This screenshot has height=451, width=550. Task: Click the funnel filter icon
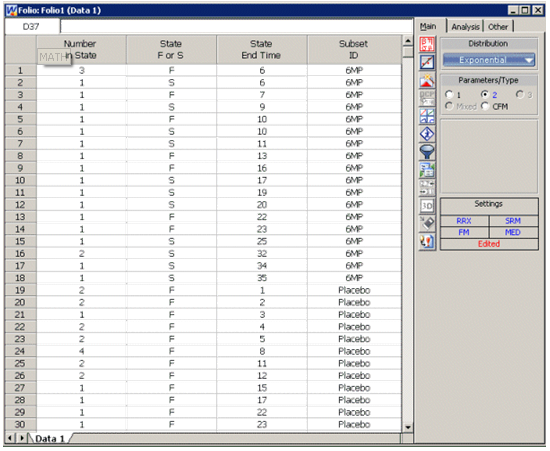427,152
